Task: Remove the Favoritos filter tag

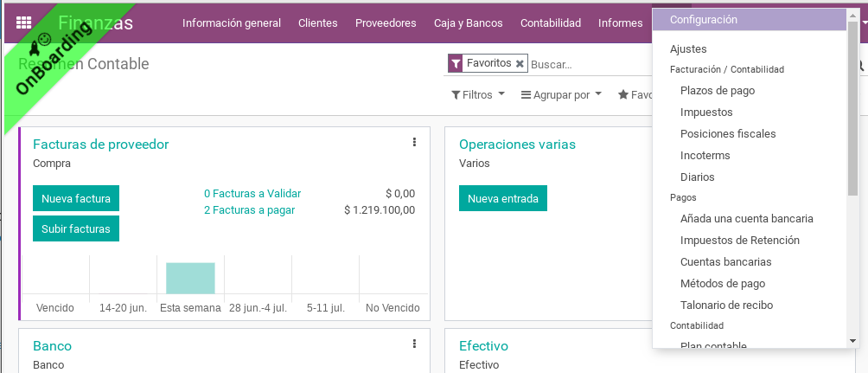Action: click(x=520, y=64)
